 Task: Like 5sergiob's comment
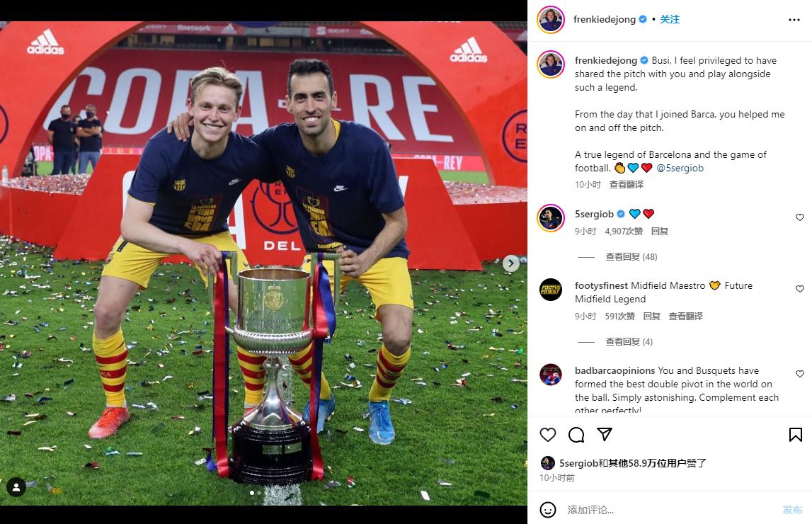799,217
